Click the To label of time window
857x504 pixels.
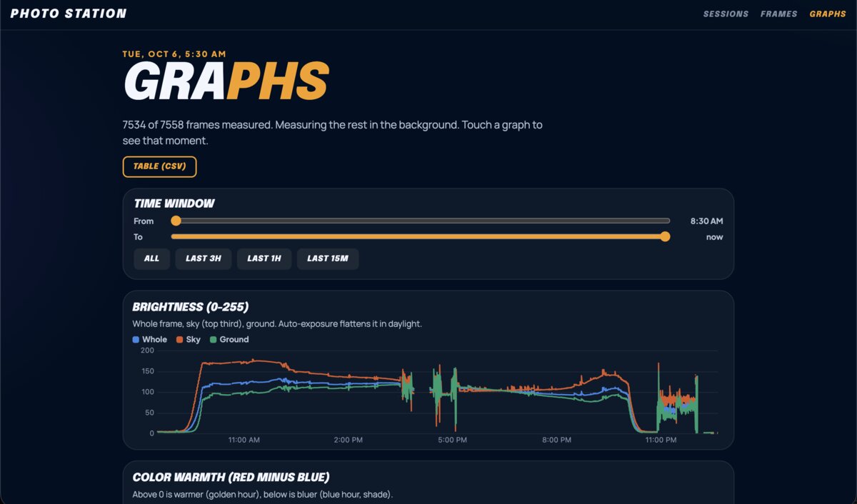138,237
